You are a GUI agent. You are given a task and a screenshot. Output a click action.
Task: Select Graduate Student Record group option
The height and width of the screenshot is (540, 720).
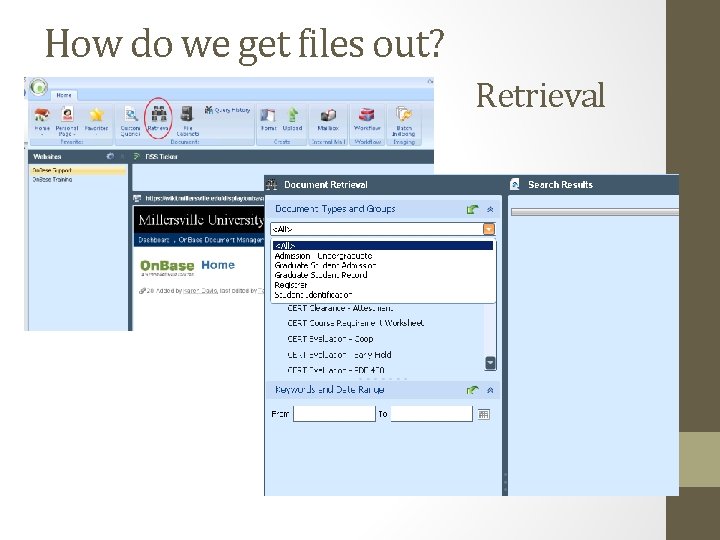pos(321,275)
